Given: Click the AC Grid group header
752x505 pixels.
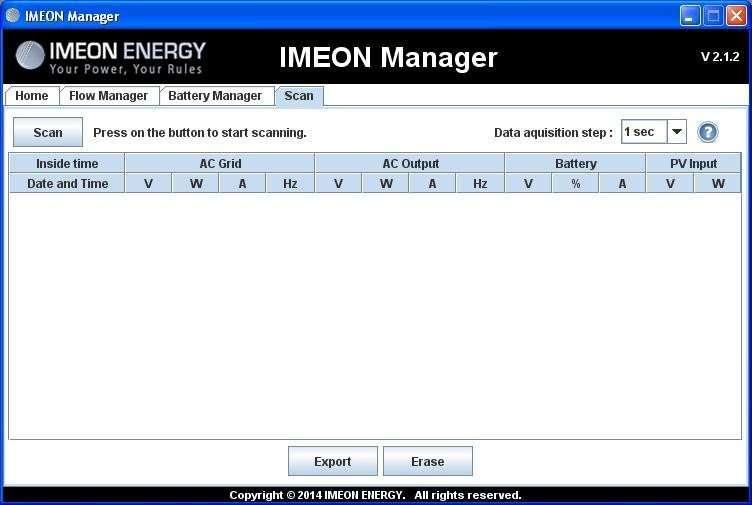Looking at the screenshot, I should click(220, 164).
